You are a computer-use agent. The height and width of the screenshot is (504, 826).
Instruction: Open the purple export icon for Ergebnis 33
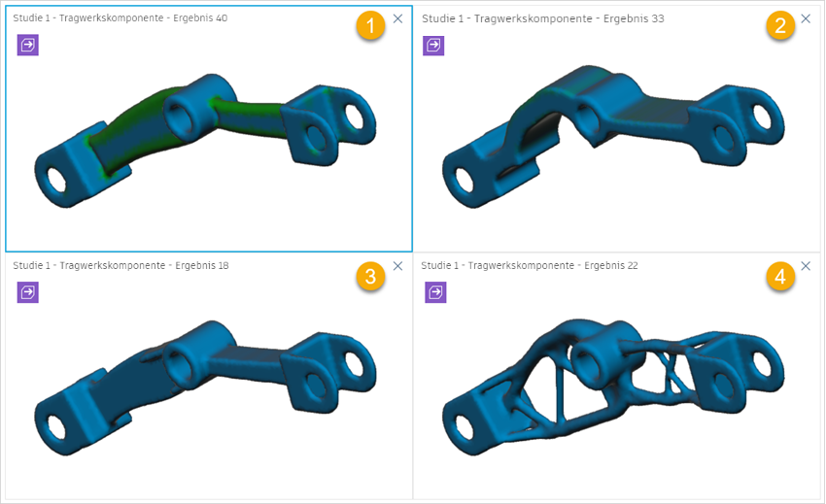(x=433, y=46)
